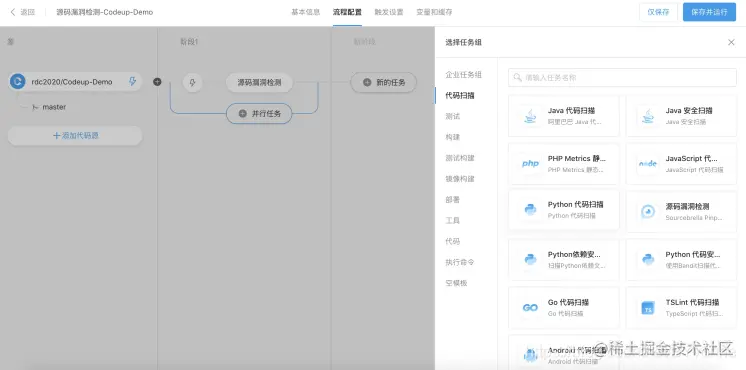Image resolution: width=746 pixels, height=370 pixels.
Task: Click the pipeline name 源码漏洞检测-Codeup-Demo
Action: point(105,12)
